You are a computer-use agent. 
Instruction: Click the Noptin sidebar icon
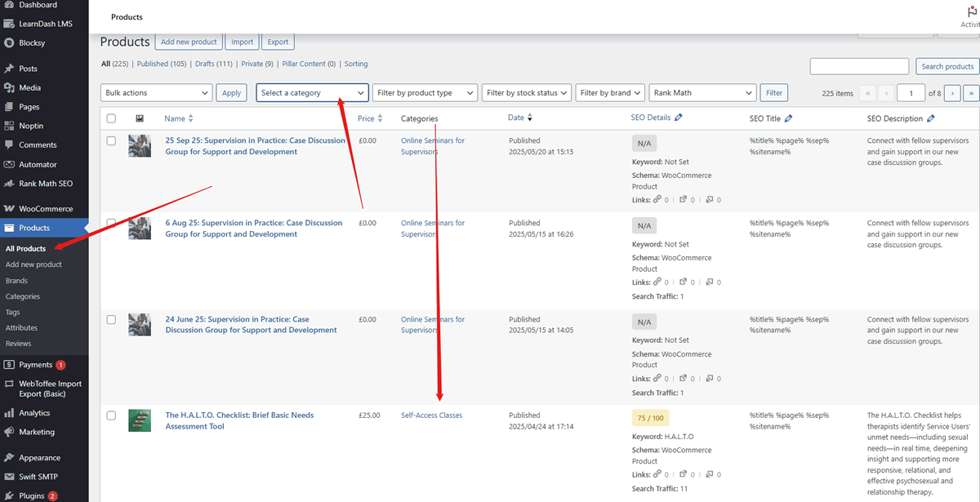9,126
